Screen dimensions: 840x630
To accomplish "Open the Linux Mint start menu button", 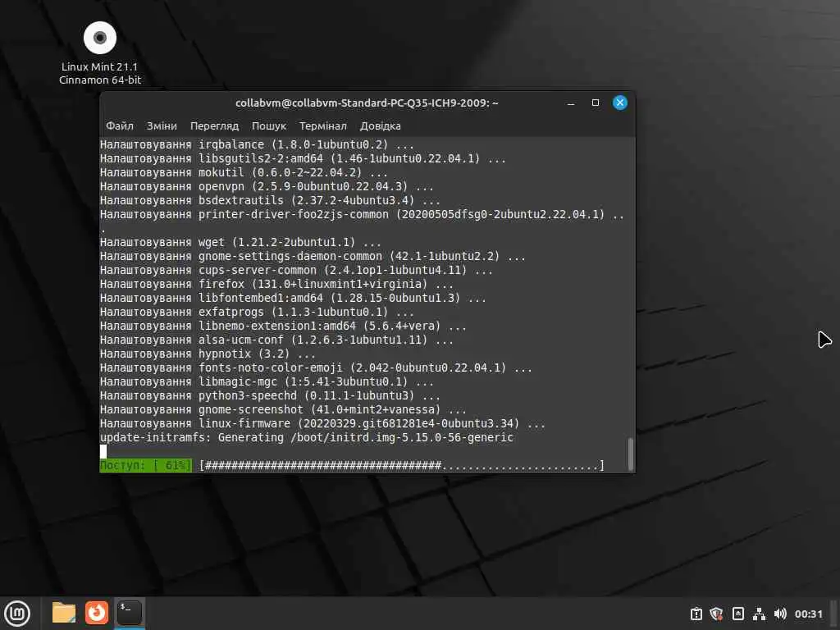I will [x=18, y=613].
